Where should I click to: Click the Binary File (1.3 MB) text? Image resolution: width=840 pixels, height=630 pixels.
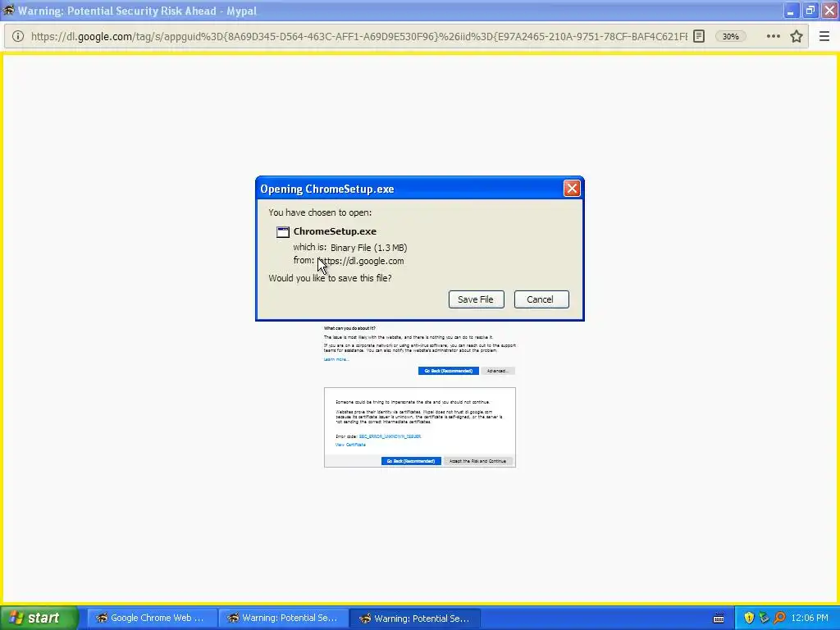tap(368, 248)
